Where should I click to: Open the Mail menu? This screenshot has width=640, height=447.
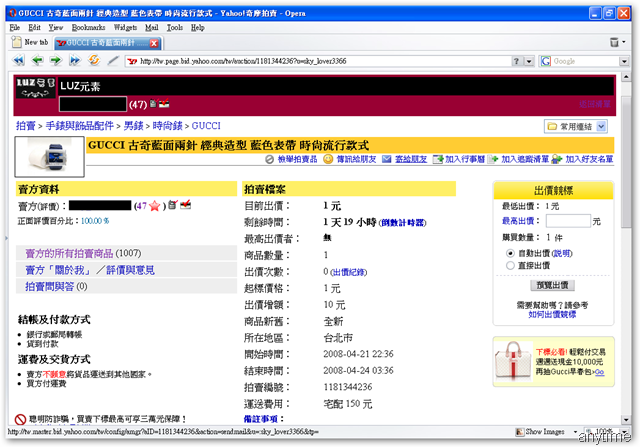(151, 27)
